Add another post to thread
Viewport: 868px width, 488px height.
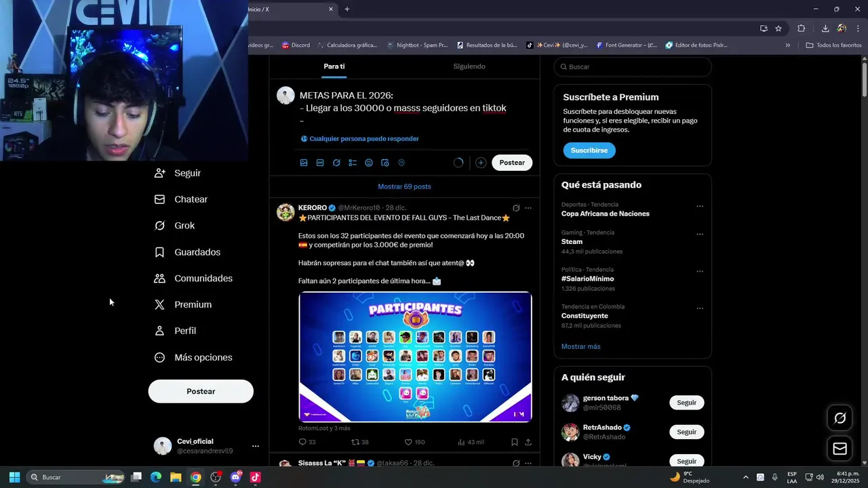click(481, 163)
